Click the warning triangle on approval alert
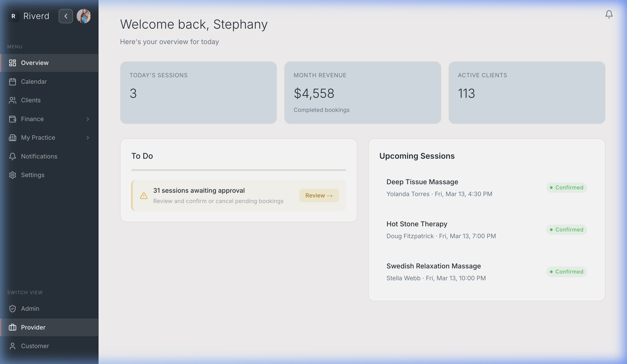Image resolution: width=627 pixels, height=364 pixels. [x=144, y=196]
